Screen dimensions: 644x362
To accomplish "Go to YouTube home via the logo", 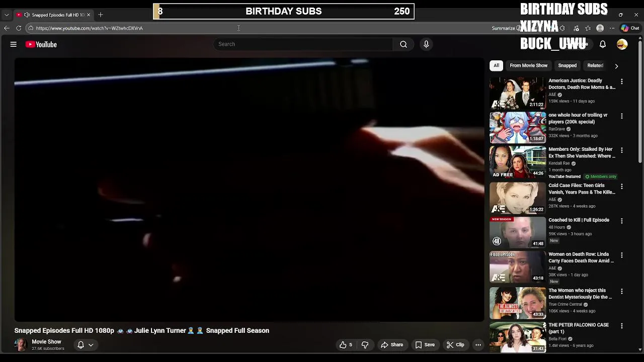I will pos(41,44).
